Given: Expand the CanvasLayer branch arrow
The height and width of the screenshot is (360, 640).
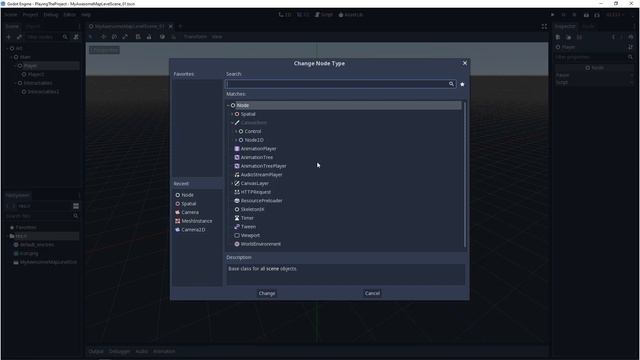Looking at the screenshot, I should point(232,183).
